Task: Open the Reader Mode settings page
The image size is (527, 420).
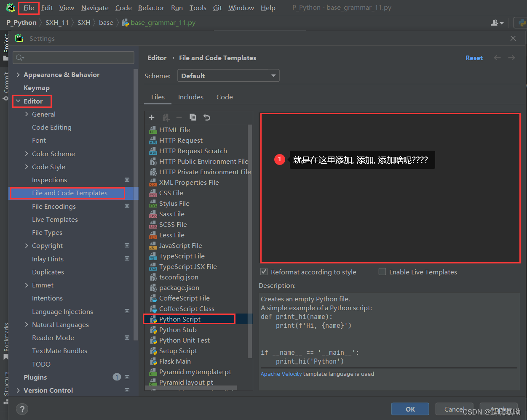Action: point(53,338)
